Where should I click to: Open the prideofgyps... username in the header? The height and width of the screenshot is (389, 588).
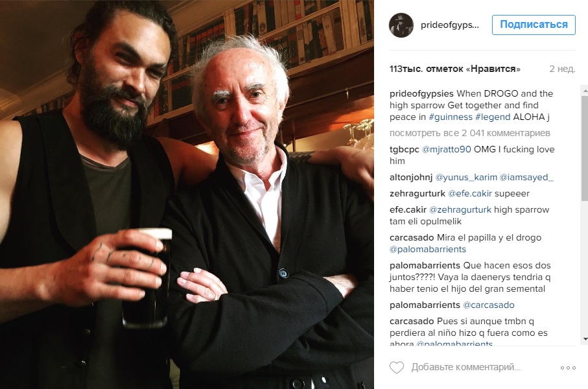[450, 25]
